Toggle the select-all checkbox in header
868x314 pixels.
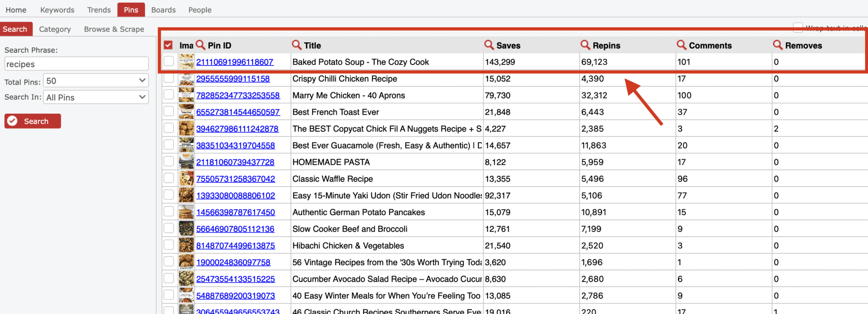pos(168,45)
